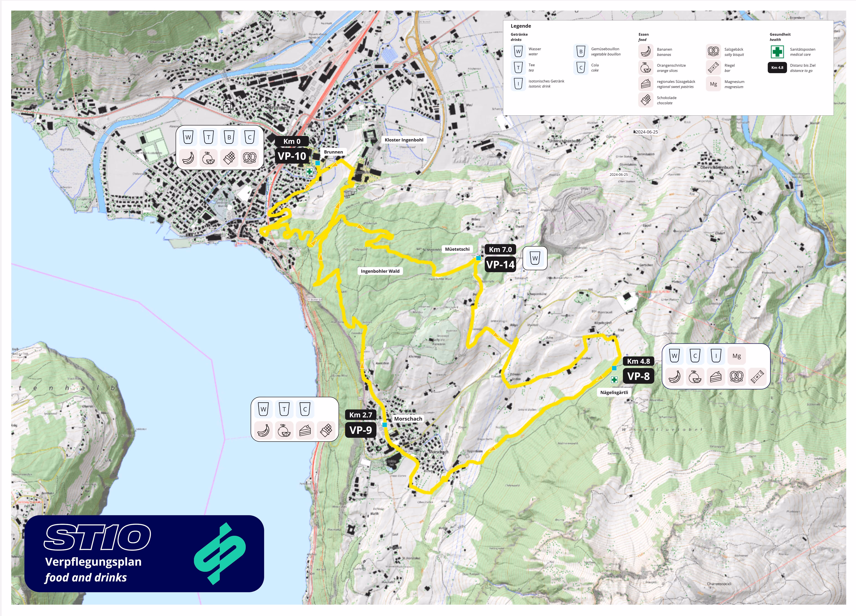Click the regionales Süssgebäck icon in the legend
856x616 pixels.
pos(646,84)
